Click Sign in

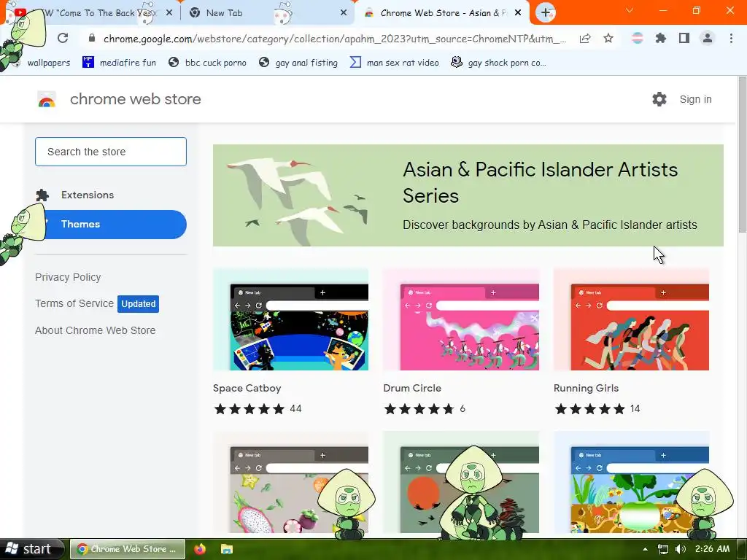tap(695, 99)
